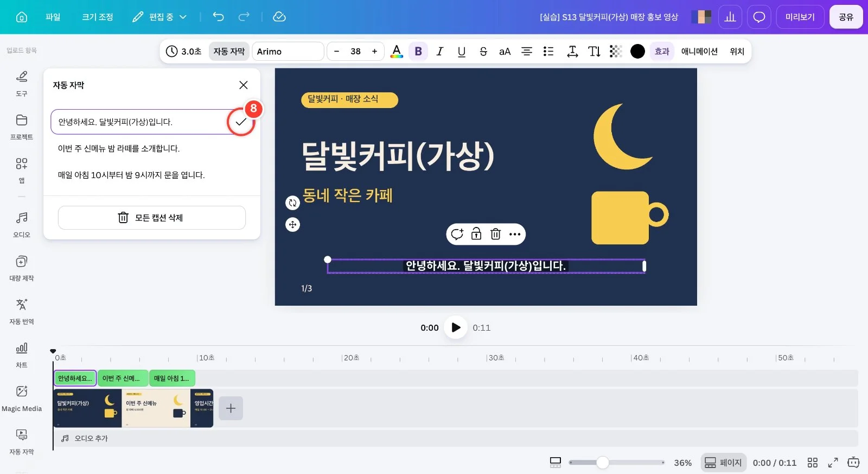The width and height of the screenshot is (868, 474).
Task: Lock the selected caption element
Action: pyautogui.click(x=476, y=234)
